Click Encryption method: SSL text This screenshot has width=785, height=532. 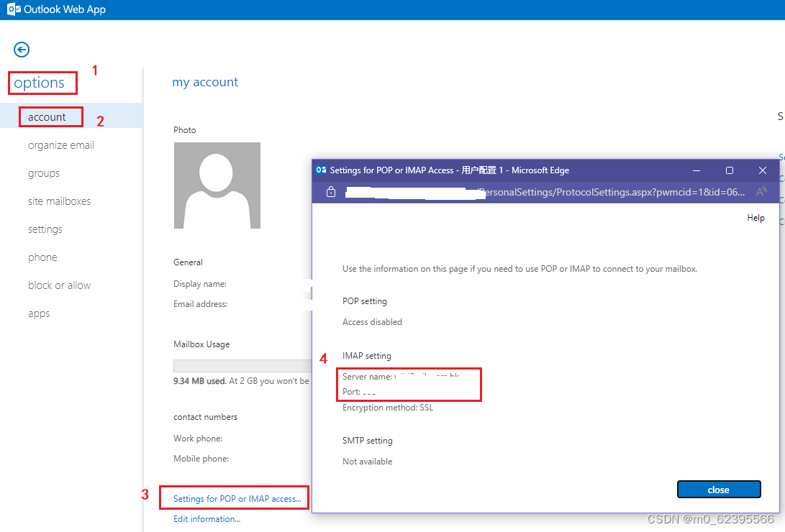[388, 408]
